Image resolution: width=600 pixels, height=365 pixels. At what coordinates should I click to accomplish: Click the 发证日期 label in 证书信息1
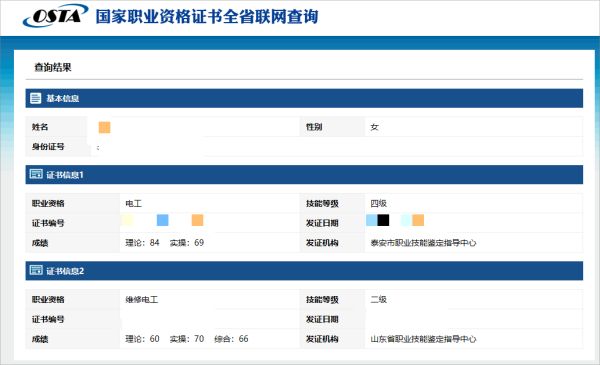point(322,223)
